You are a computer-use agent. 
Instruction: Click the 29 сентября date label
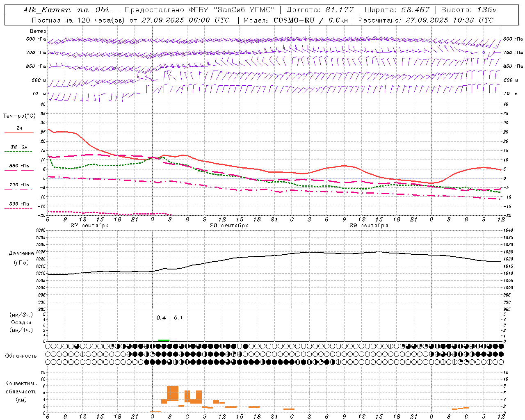pos(369,226)
